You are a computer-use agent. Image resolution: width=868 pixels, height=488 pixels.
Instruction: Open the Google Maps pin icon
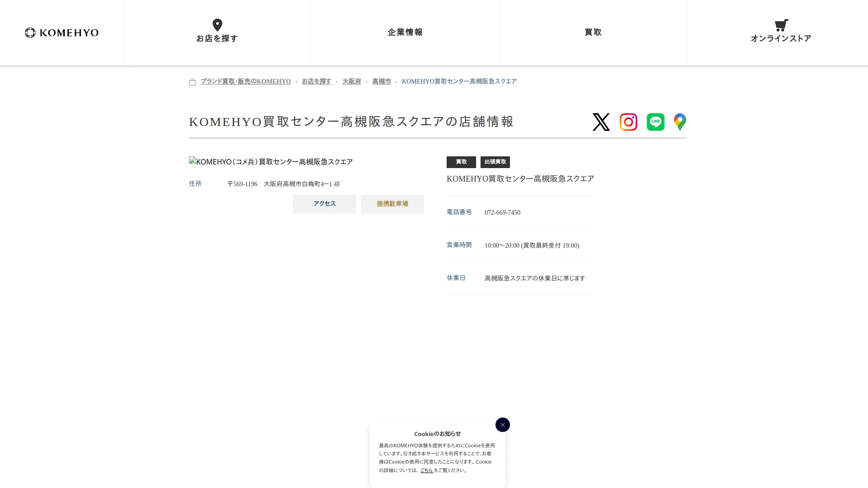click(x=680, y=122)
